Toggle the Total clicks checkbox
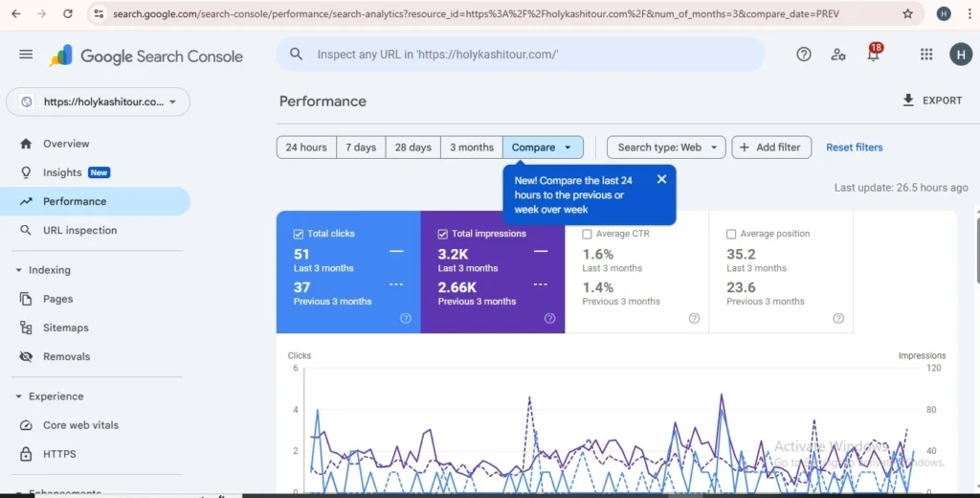Viewport: 980px width, 498px height. click(299, 234)
